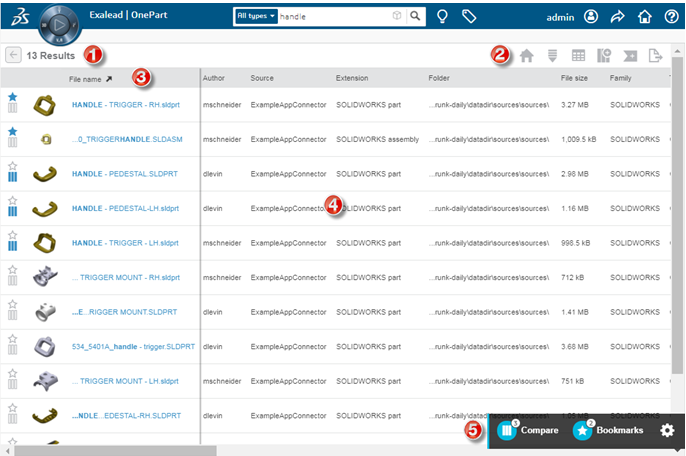Open HANDLE - TRIGGER - LH.sldprt link
Screen dimensions: 686x456
tap(125, 243)
